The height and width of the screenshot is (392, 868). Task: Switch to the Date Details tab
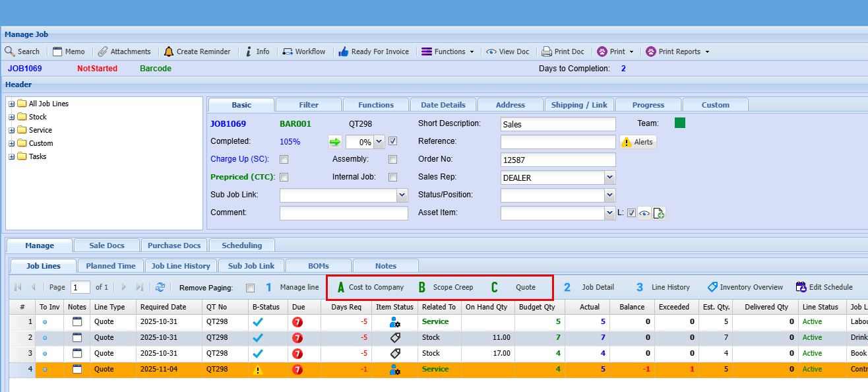click(x=443, y=105)
